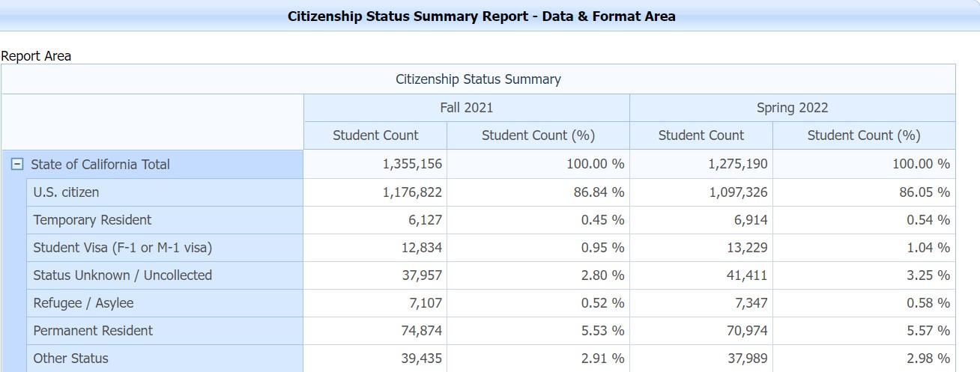This screenshot has height=372, width=980.
Task: Click the cell showing 37,989
Action: pos(701,359)
